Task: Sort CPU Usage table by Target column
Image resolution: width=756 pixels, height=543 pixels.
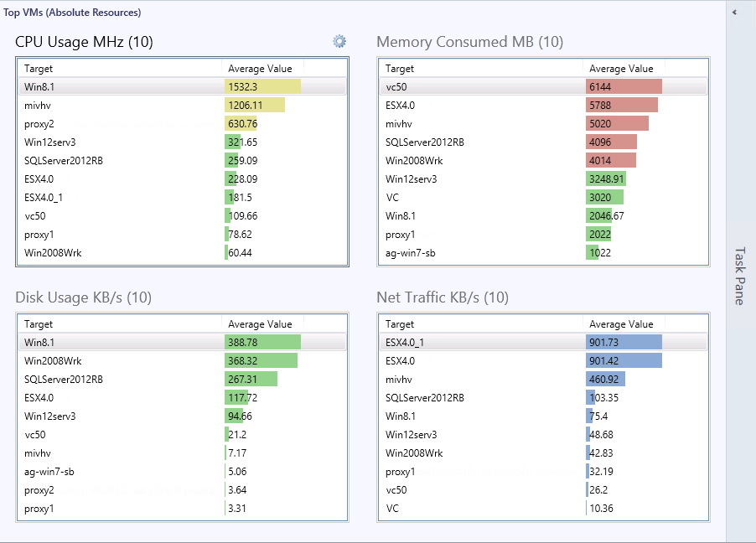Action: tap(39, 69)
